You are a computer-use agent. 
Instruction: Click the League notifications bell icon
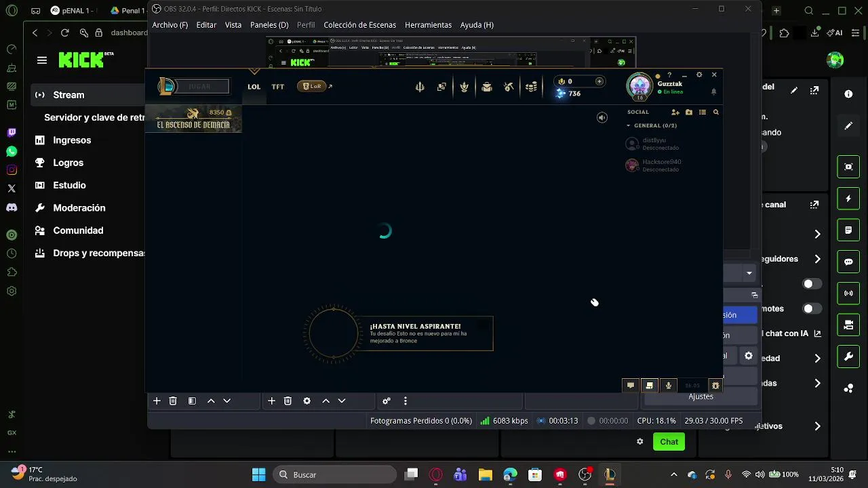tap(713, 91)
